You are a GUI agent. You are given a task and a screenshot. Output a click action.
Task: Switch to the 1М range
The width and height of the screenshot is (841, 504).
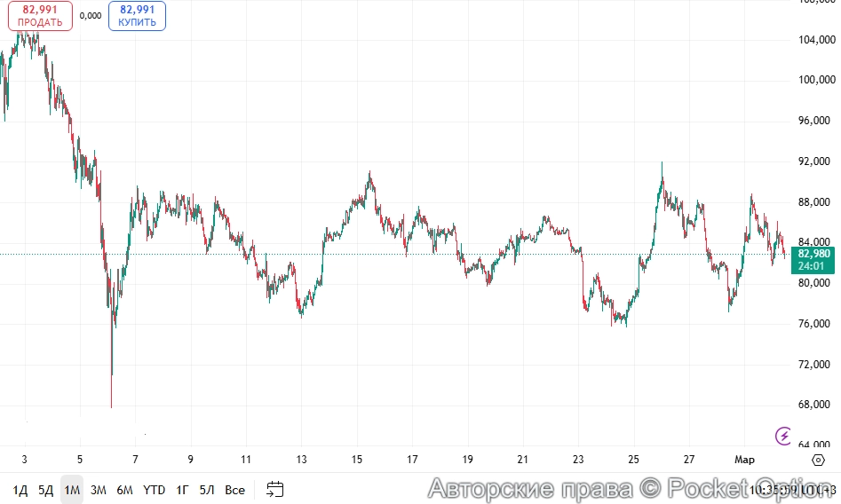pyautogui.click(x=72, y=490)
